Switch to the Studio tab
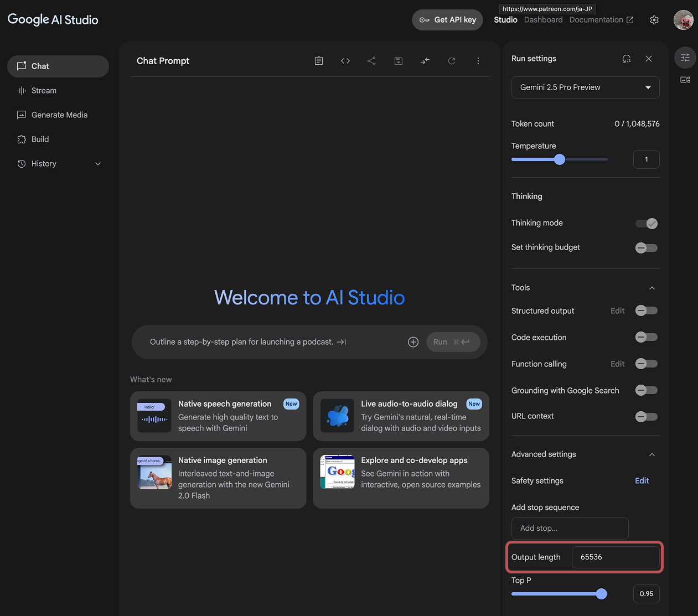The image size is (698, 616). 505,20
